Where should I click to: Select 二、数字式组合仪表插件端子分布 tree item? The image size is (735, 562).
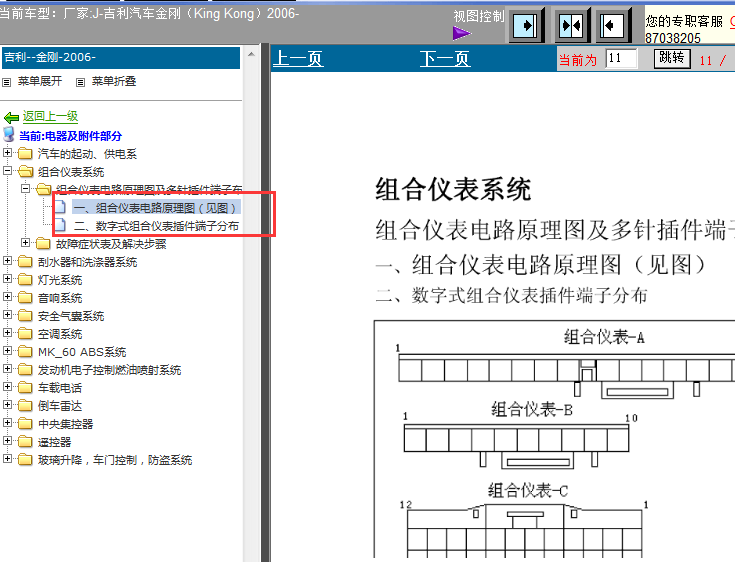click(x=156, y=226)
